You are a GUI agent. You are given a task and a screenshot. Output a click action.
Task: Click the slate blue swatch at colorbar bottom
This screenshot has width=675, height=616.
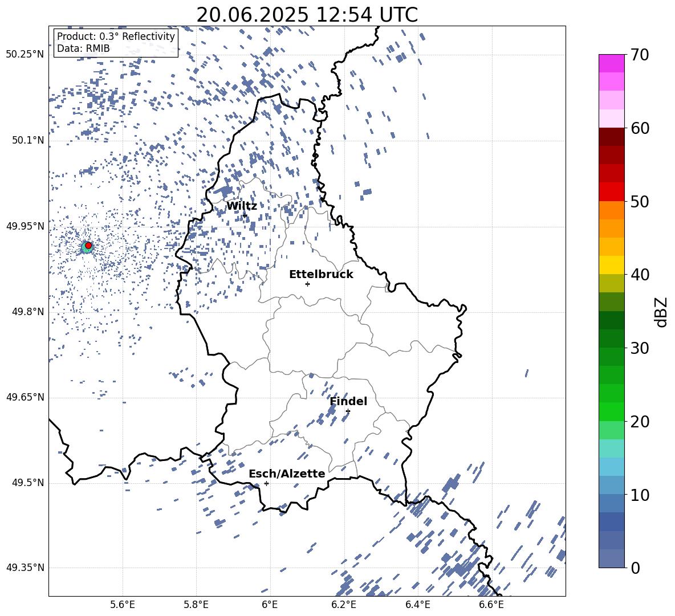611,558
